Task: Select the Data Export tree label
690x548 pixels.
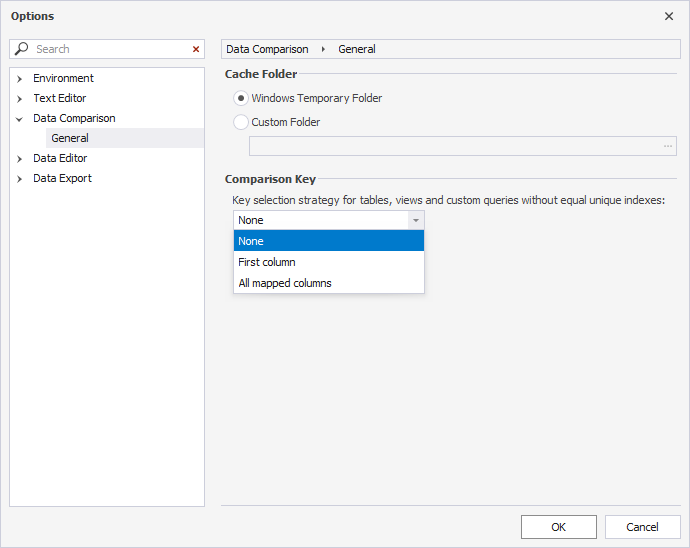Action: click(x=62, y=178)
